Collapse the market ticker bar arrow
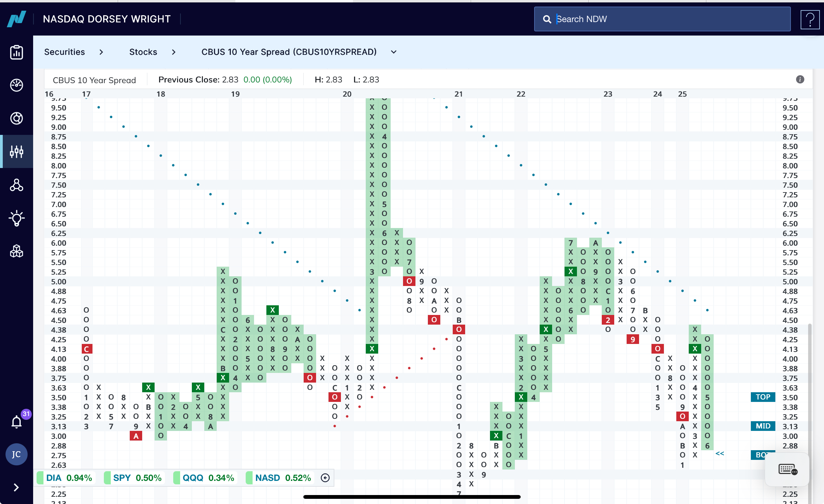 tap(325, 478)
